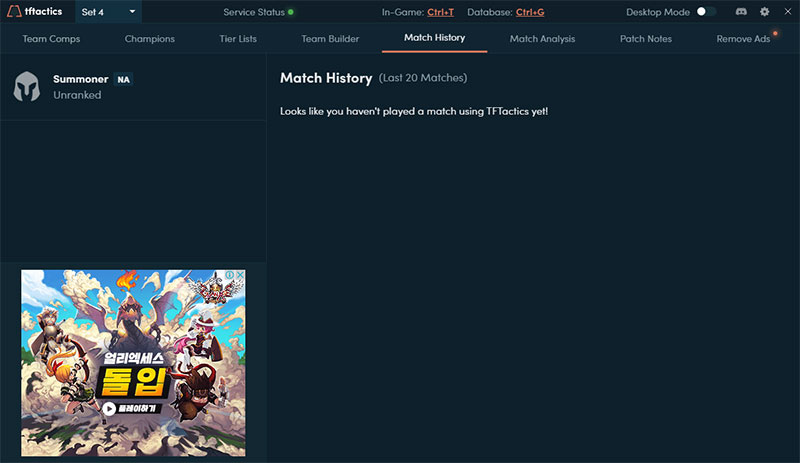View the Patch Notes tab

645,39
